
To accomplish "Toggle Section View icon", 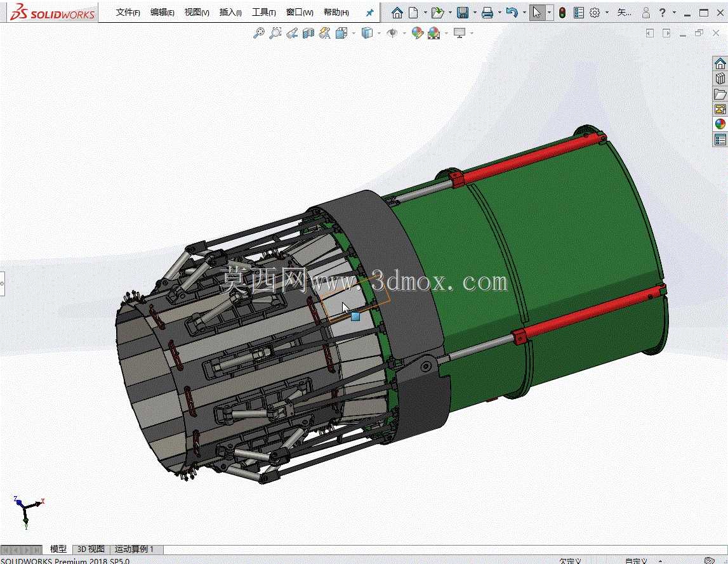I will point(308,33).
